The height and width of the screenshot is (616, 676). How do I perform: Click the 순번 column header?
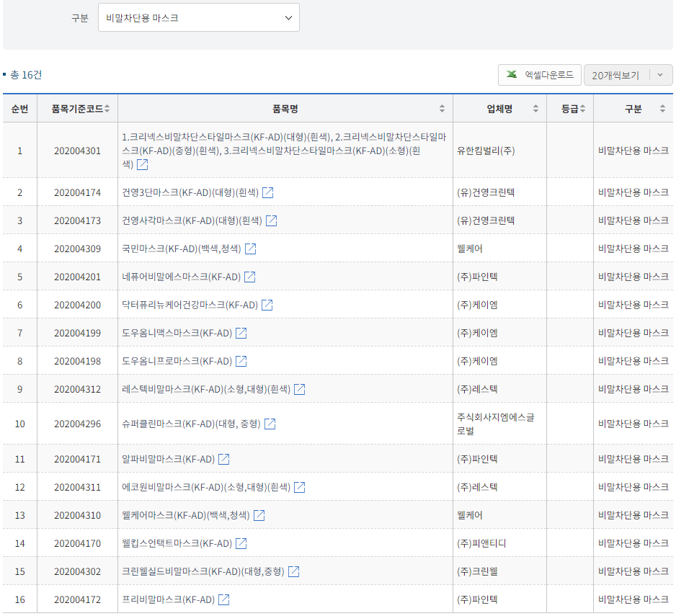(x=20, y=109)
